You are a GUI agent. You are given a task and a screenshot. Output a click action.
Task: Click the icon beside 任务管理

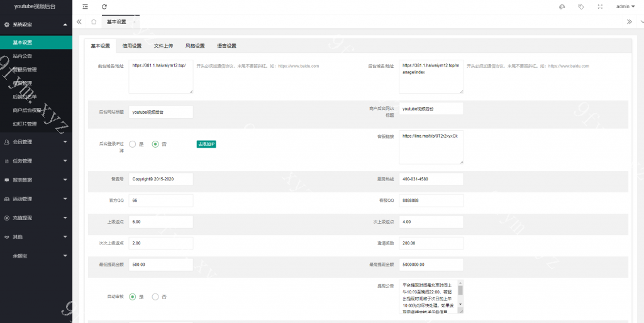(6, 161)
